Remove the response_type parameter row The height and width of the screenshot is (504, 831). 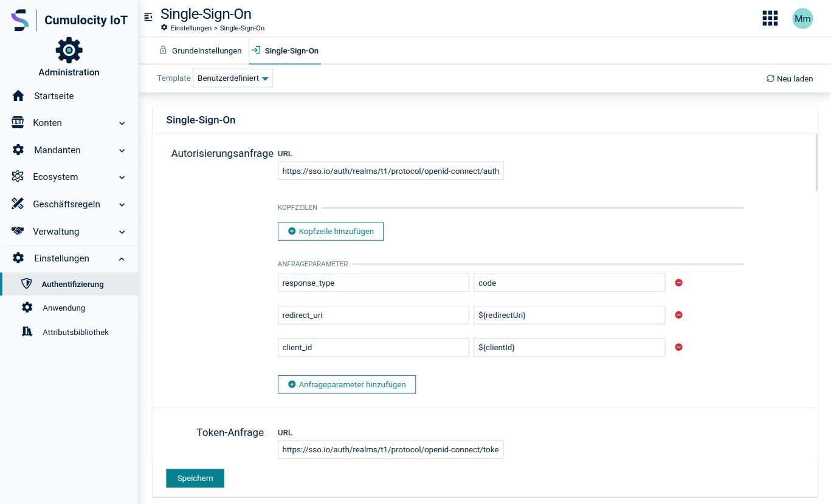click(x=679, y=283)
